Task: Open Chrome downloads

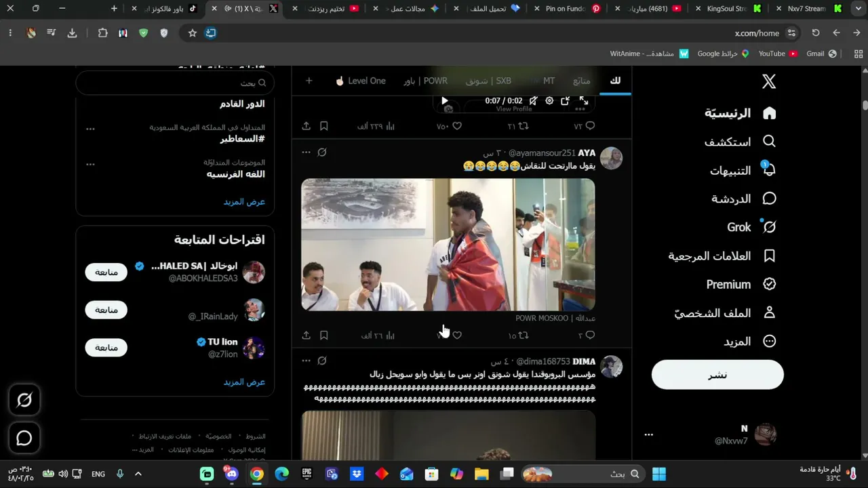Action: (73, 33)
